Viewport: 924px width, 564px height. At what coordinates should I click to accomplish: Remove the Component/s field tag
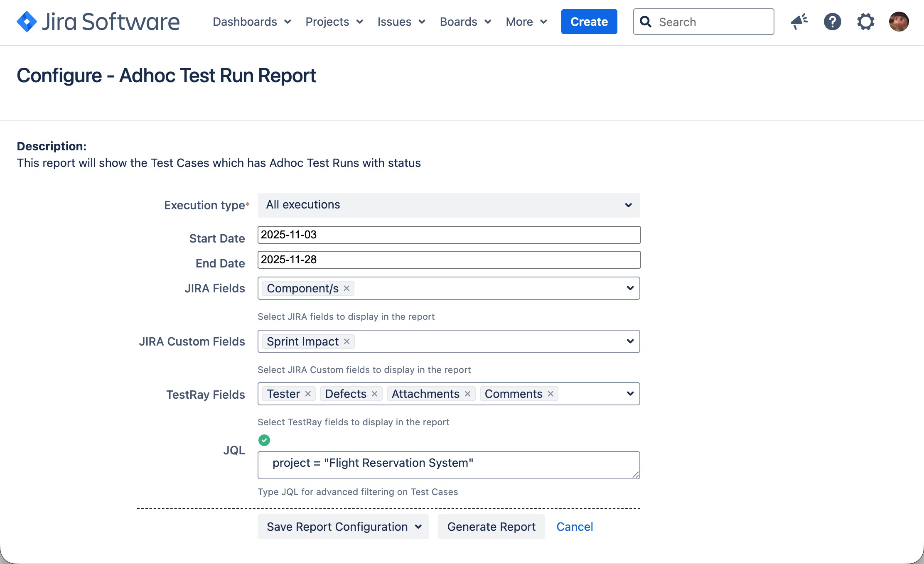tap(346, 288)
